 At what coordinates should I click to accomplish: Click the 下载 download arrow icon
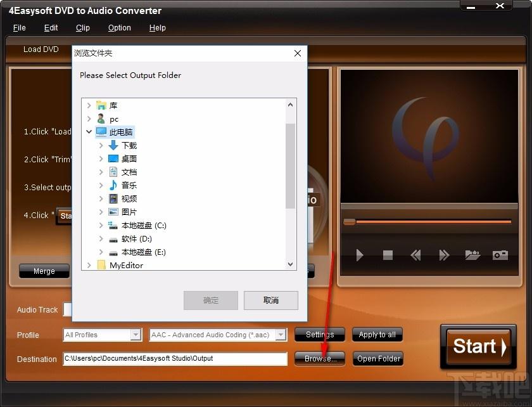click(113, 145)
